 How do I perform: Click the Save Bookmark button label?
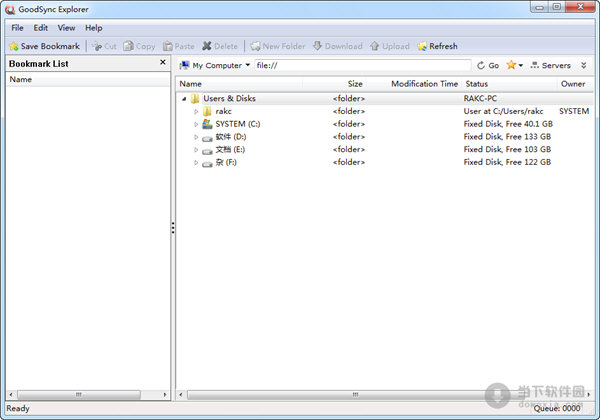50,46
